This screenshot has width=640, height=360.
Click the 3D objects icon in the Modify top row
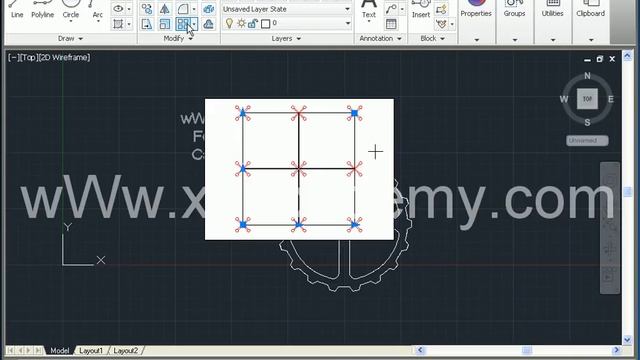(209, 9)
